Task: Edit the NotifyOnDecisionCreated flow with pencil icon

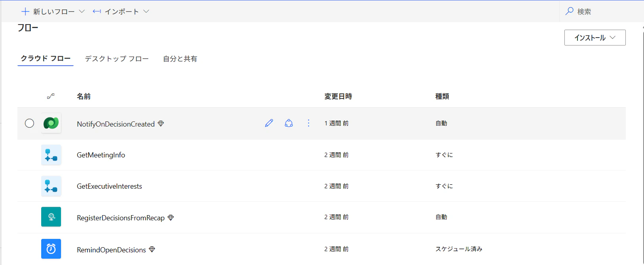Action: pyautogui.click(x=269, y=123)
